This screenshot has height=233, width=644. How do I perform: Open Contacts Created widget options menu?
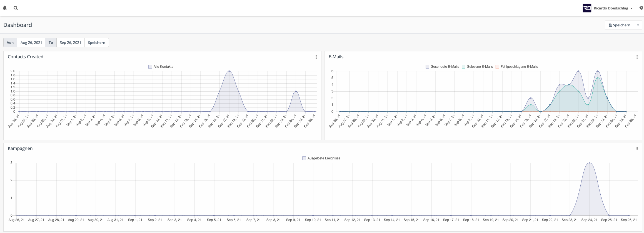tap(316, 57)
